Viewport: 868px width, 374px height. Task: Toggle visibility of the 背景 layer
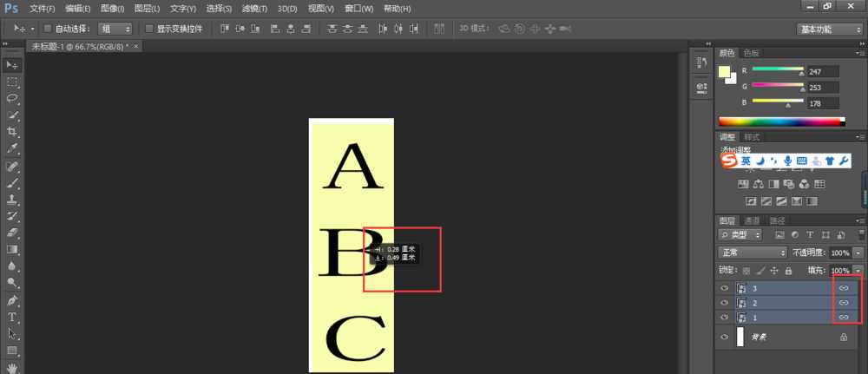[725, 337]
